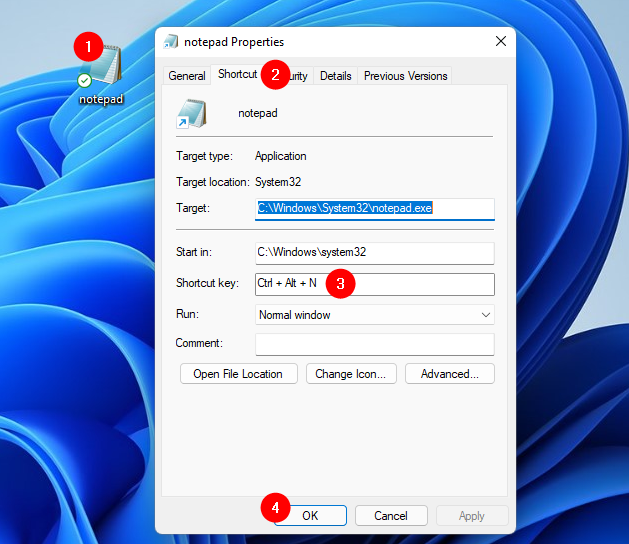Switch to the General tab
The width and height of the screenshot is (629, 544).
pyautogui.click(x=187, y=76)
